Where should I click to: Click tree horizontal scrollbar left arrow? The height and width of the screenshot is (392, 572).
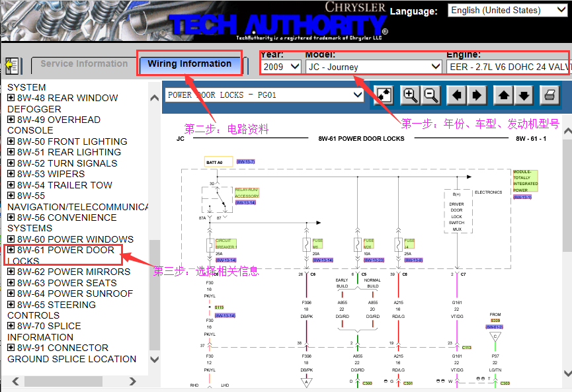coord(15,381)
